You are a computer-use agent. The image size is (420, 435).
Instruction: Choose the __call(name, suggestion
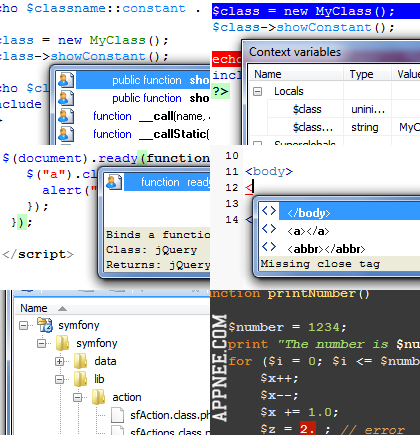[151, 116]
